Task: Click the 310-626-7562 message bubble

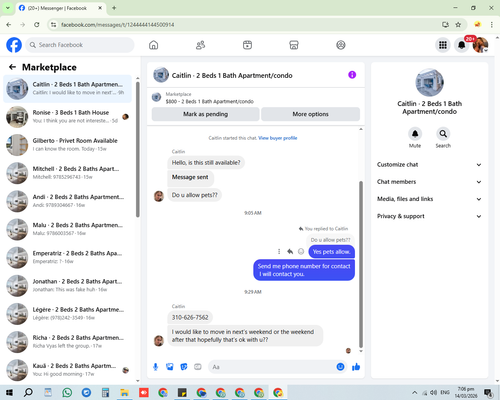Action: (x=190, y=317)
